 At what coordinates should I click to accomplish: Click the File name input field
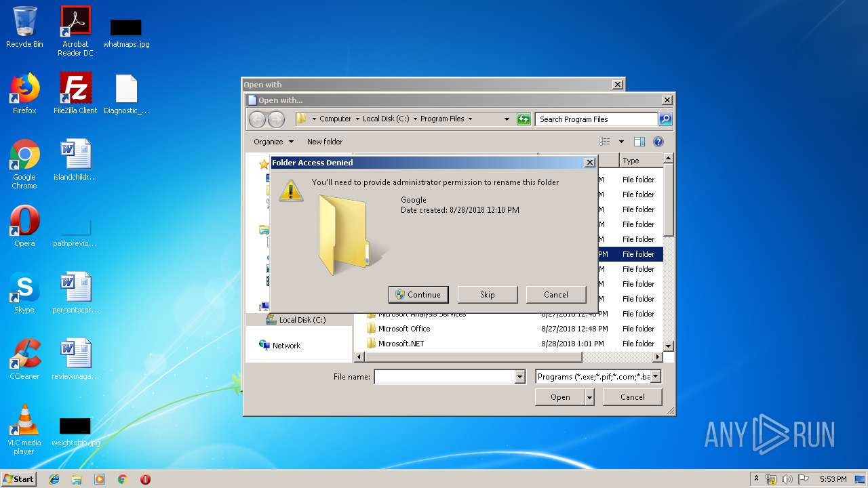(x=445, y=376)
